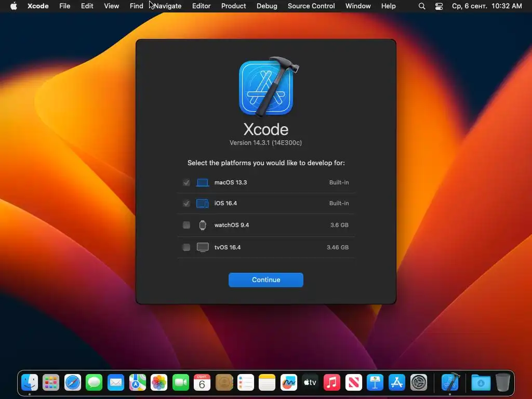Launch Launchpad from the Dock
The width and height of the screenshot is (532, 399).
[x=51, y=383]
